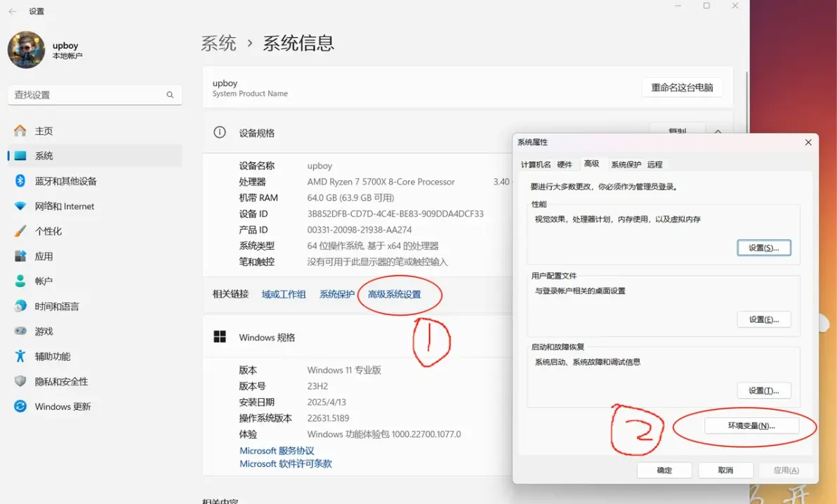
Task: Open the 主页 home icon
Action: click(20, 131)
